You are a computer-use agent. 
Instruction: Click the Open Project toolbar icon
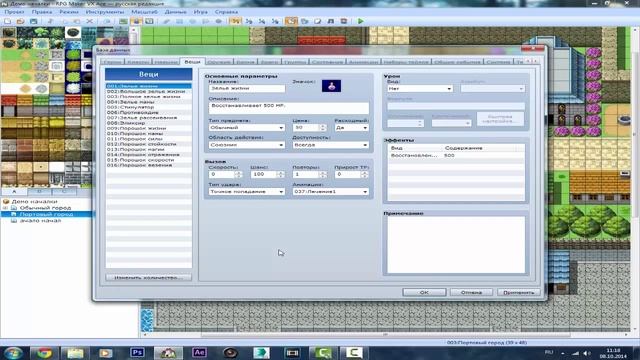(20, 21)
